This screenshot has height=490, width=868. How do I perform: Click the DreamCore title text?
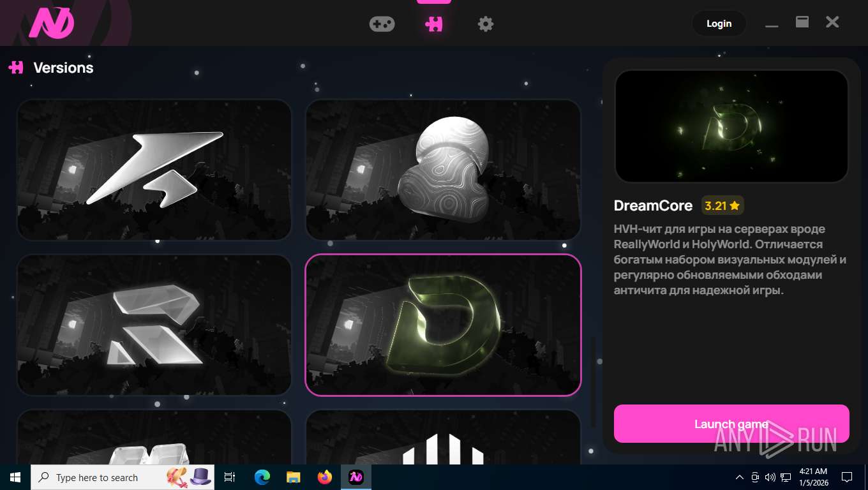point(653,205)
